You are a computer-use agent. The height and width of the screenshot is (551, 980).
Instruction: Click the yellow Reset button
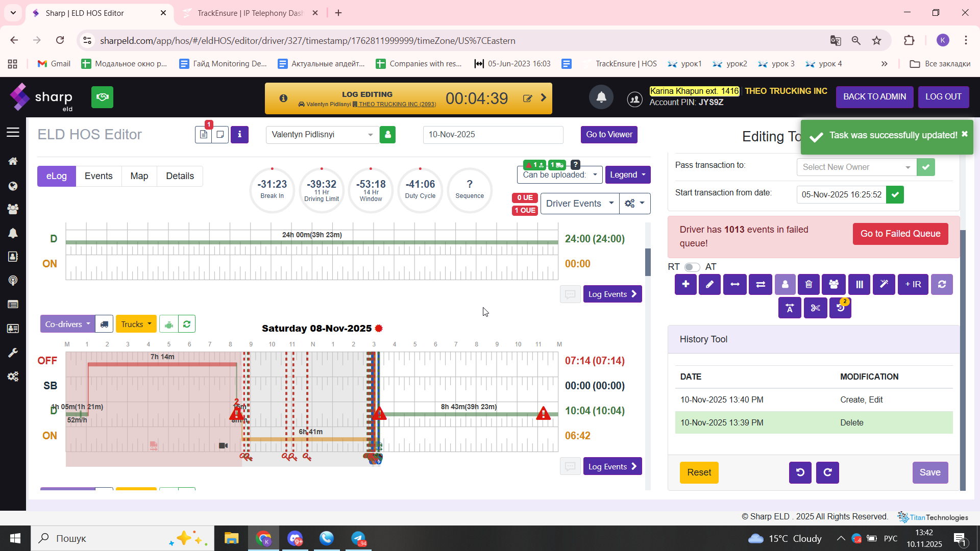699,472
